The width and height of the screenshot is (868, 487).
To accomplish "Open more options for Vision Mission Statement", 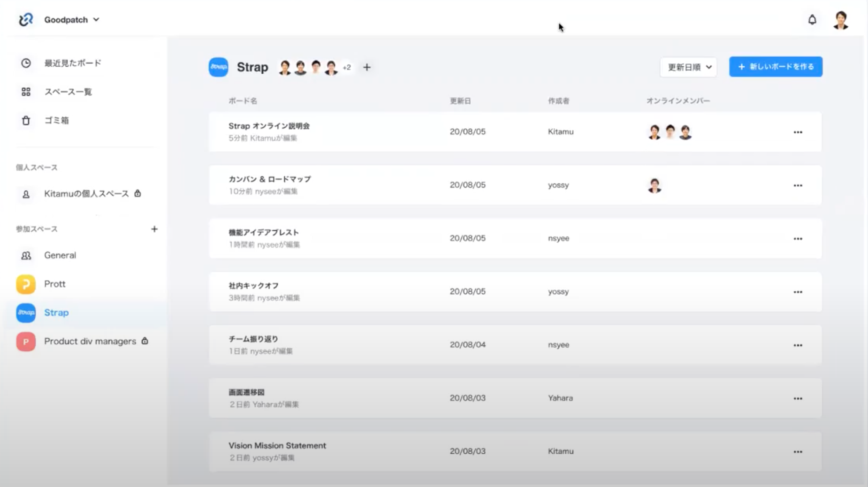I will coord(798,452).
